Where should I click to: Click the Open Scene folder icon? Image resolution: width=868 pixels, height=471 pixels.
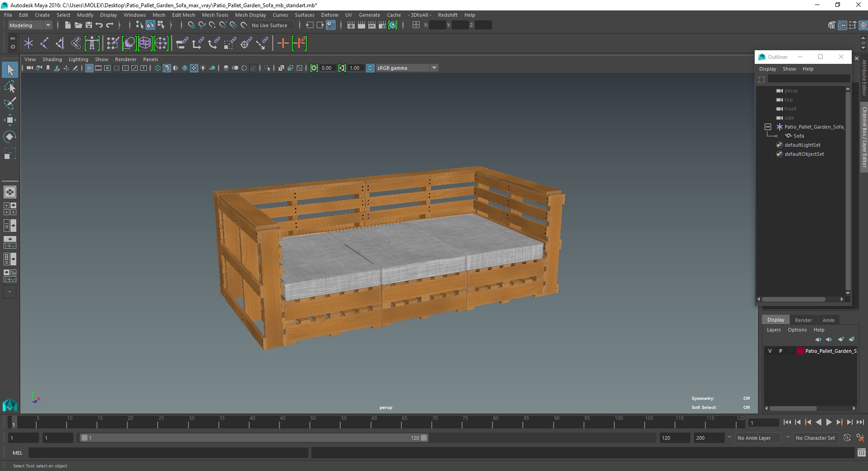coord(78,25)
